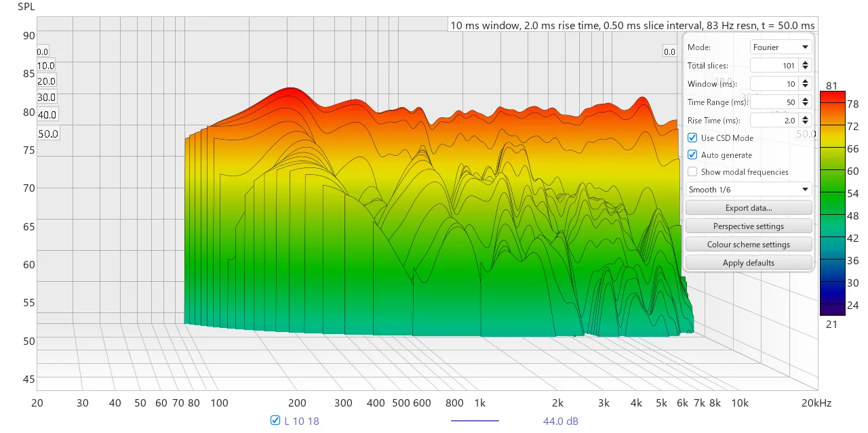
Task: Expand the Smooth 1/6 smoothing dropdown
Action: (749, 190)
